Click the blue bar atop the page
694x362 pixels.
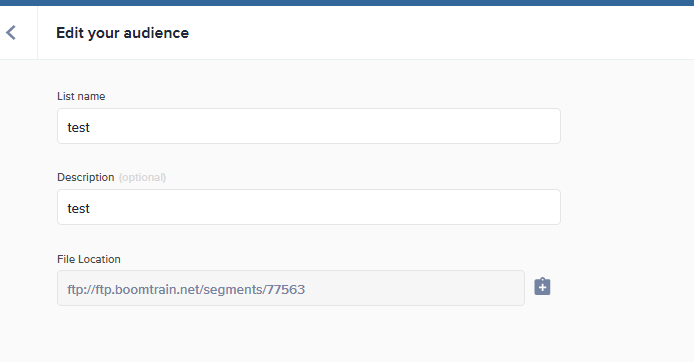[347, 3]
